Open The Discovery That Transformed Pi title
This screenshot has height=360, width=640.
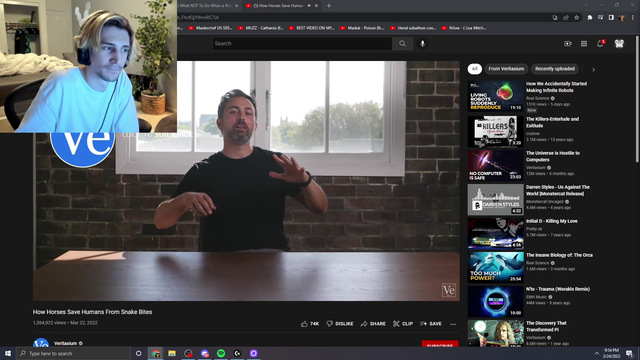pos(546,326)
